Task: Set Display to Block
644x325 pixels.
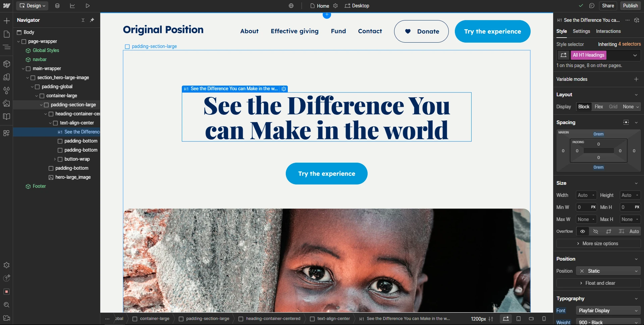Action: pos(584,107)
